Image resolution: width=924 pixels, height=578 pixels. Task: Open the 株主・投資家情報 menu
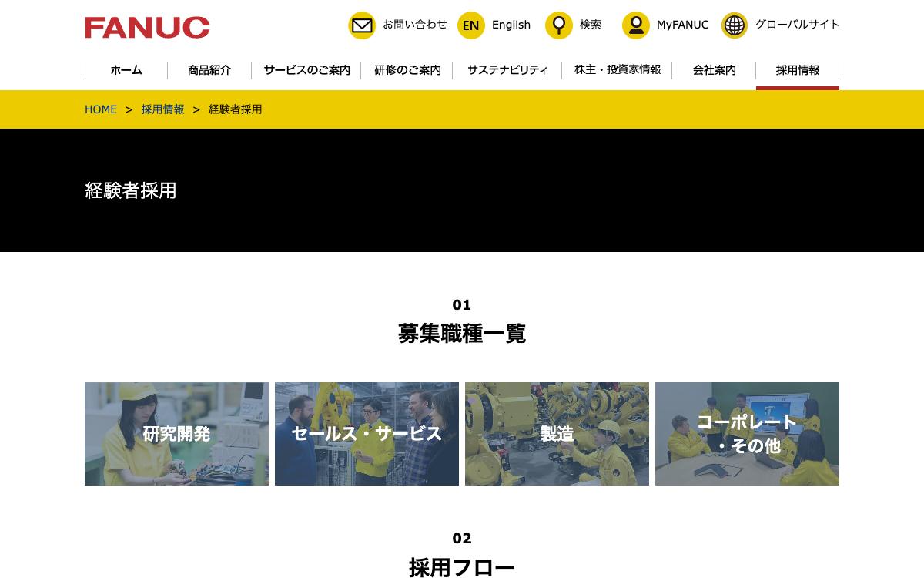pyautogui.click(x=618, y=70)
